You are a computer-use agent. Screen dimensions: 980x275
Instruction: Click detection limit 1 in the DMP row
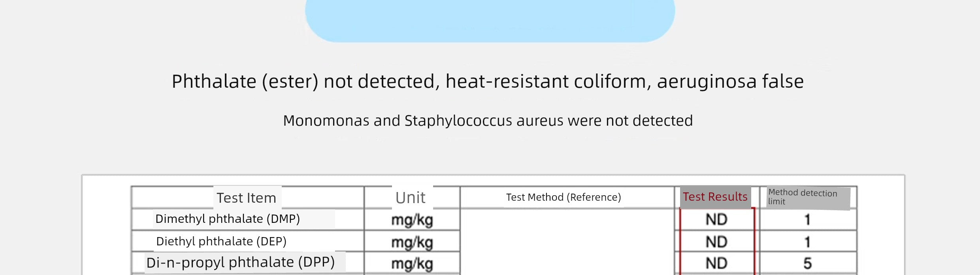[807, 220]
